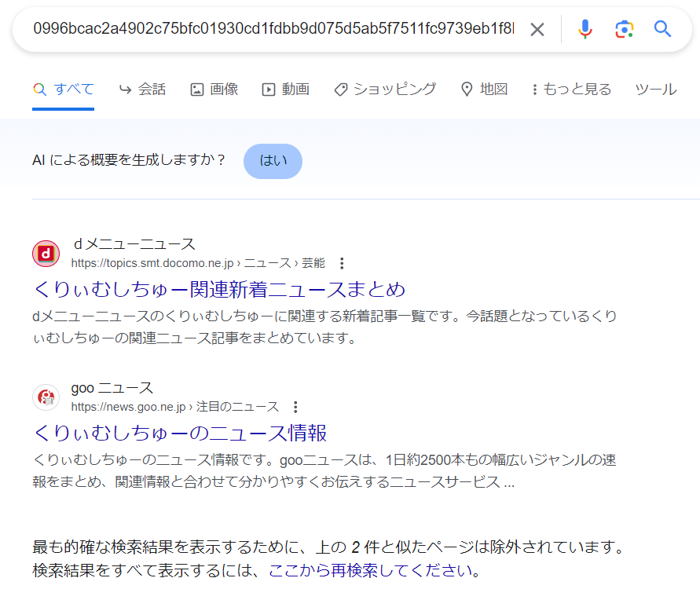Viewport: 700px width, 600px height.
Task: Select the すべて tab
Action: (x=64, y=90)
